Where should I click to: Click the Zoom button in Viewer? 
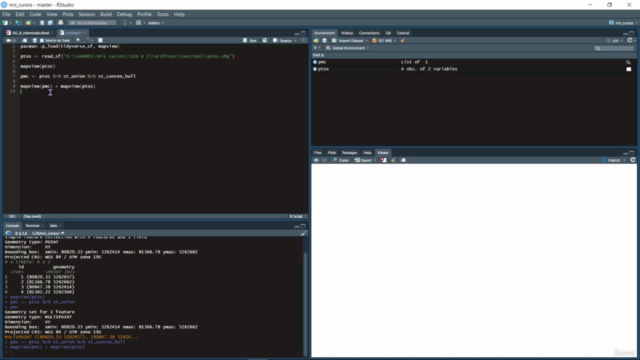pos(341,160)
